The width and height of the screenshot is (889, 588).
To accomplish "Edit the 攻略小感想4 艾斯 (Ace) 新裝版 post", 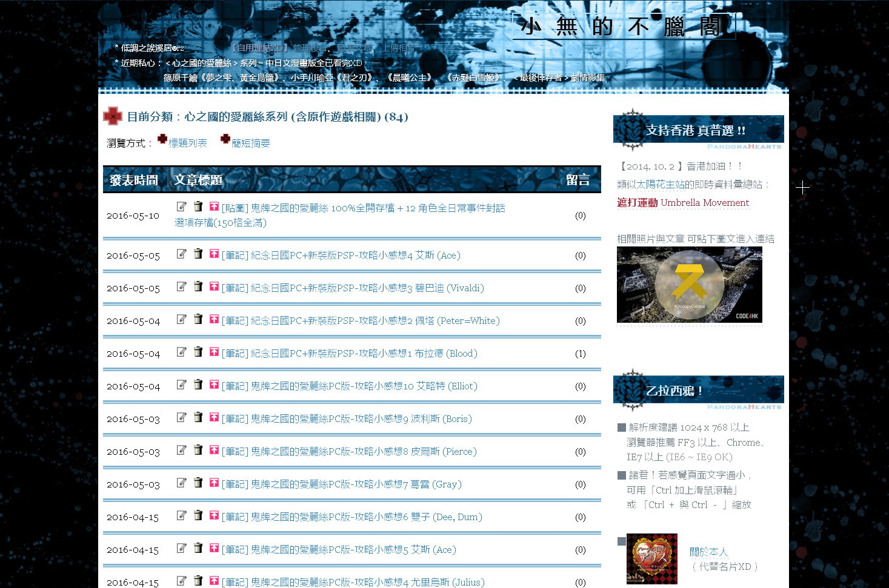I will (x=181, y=254).
